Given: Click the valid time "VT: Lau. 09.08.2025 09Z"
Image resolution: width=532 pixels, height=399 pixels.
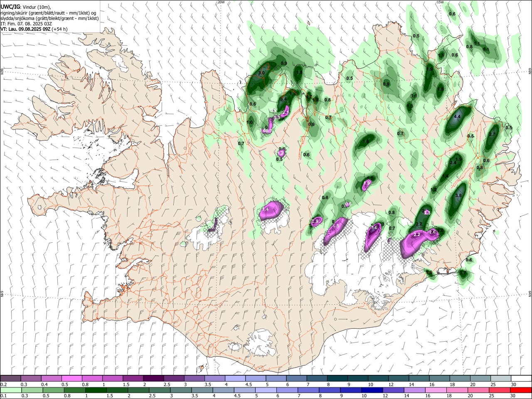Looking at the screenshot, I should [x=25, y=29].
